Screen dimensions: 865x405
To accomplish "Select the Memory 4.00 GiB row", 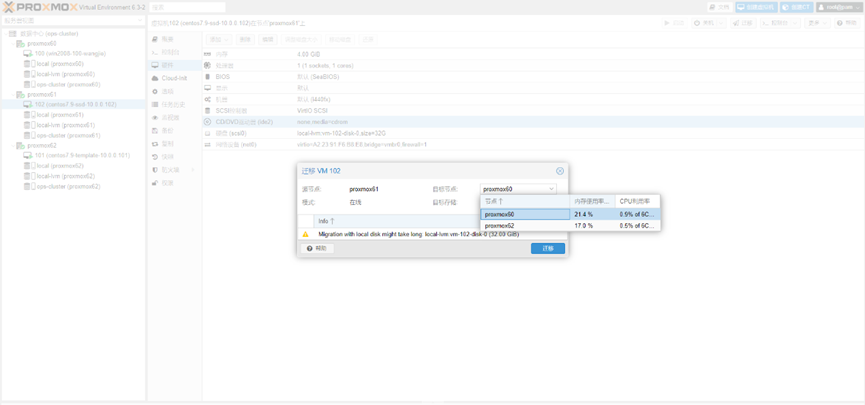I will [533, 54].
